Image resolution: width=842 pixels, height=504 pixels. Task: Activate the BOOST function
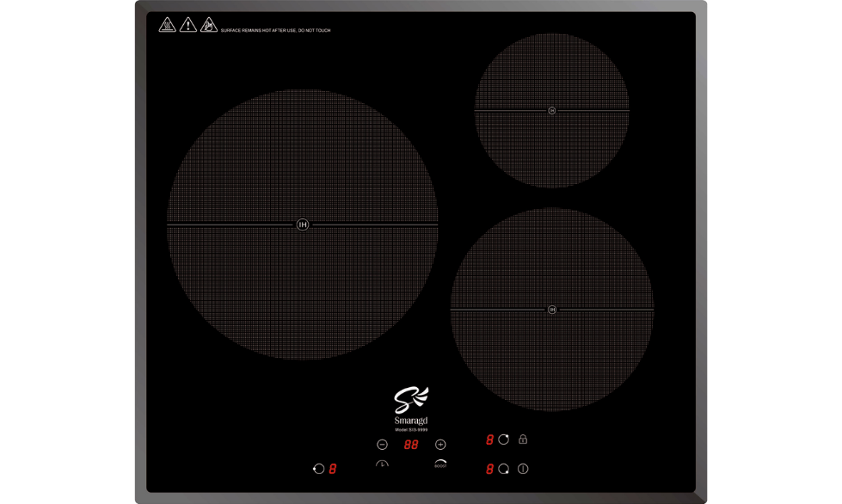point(440,464)
